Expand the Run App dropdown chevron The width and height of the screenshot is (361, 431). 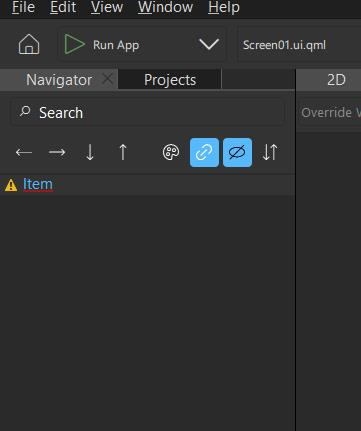tap(209, 44)
